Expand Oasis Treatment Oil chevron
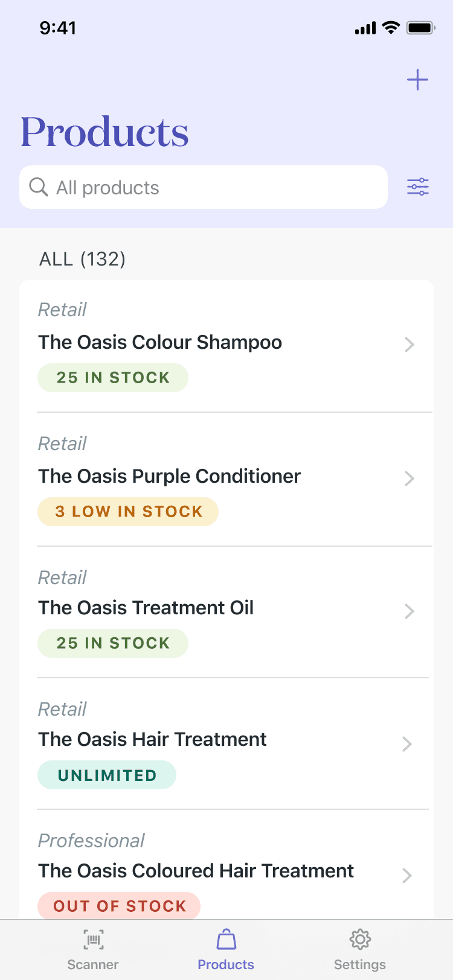 [x=410, y=611]
